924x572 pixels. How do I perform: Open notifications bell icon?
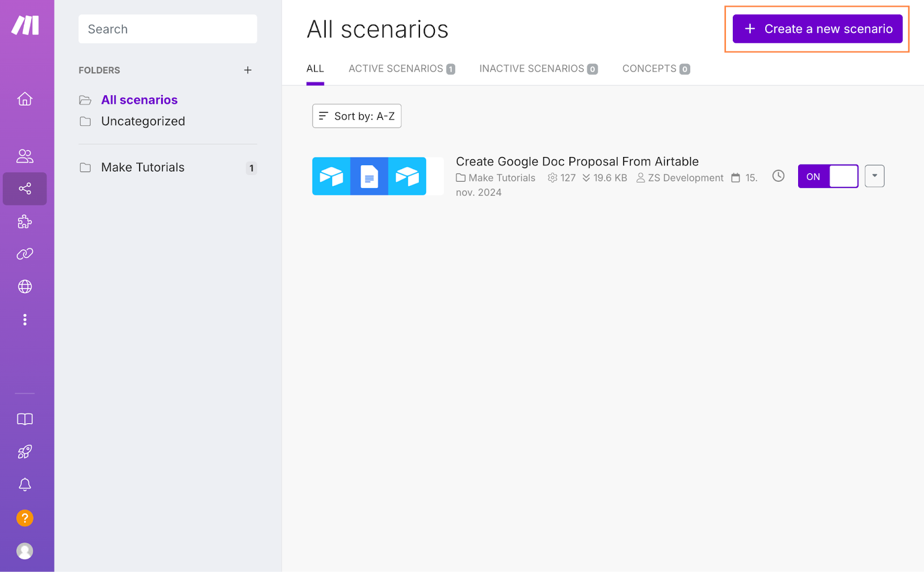[25, 485]
